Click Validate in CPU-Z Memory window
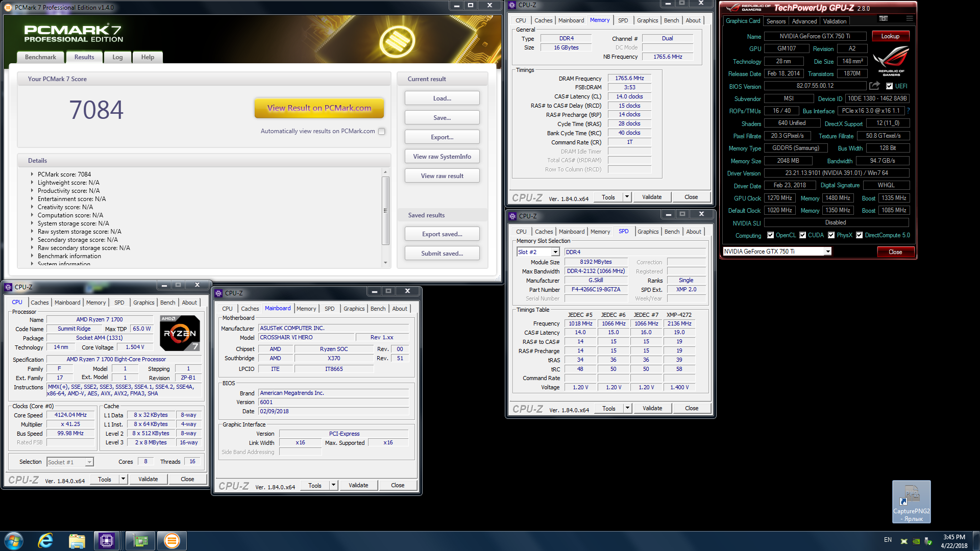 click(x=652, y=197)
